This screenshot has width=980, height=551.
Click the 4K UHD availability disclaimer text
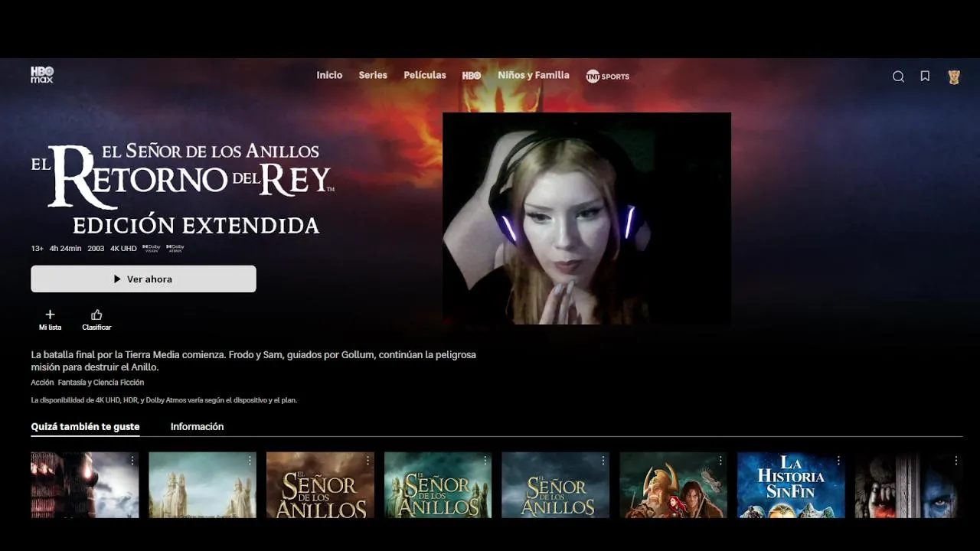[164, 400]
